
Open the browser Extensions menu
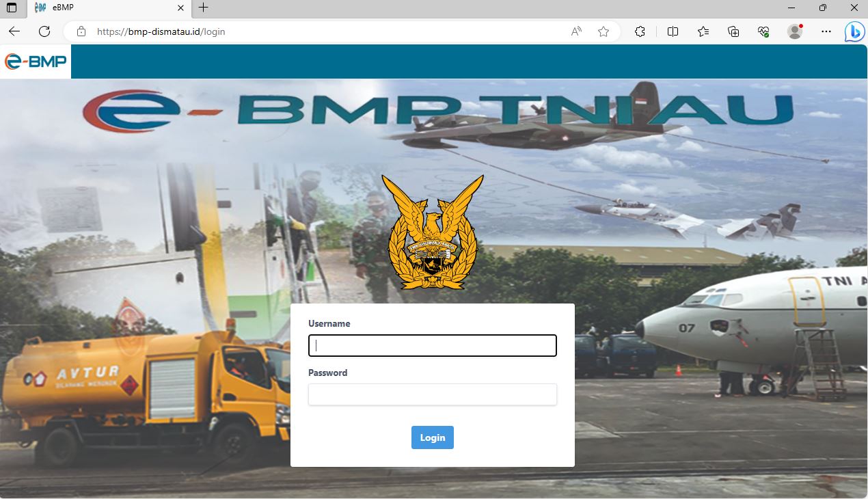pos(640,31)
